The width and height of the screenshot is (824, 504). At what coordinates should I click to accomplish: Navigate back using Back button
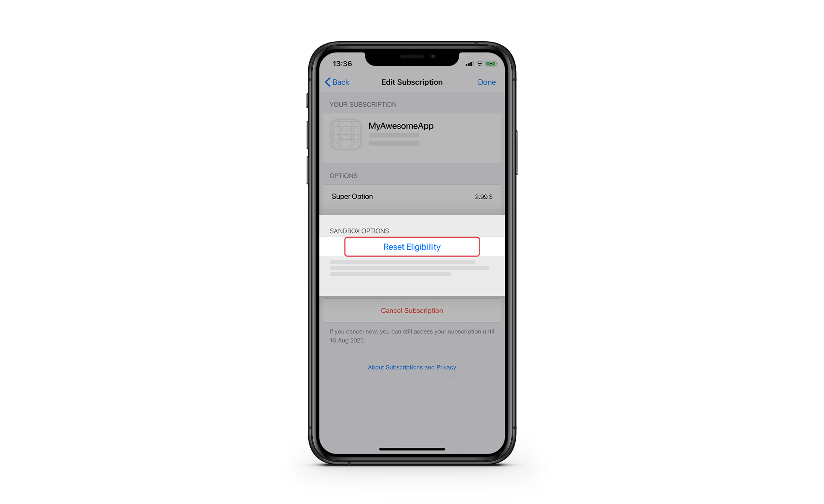338,82
